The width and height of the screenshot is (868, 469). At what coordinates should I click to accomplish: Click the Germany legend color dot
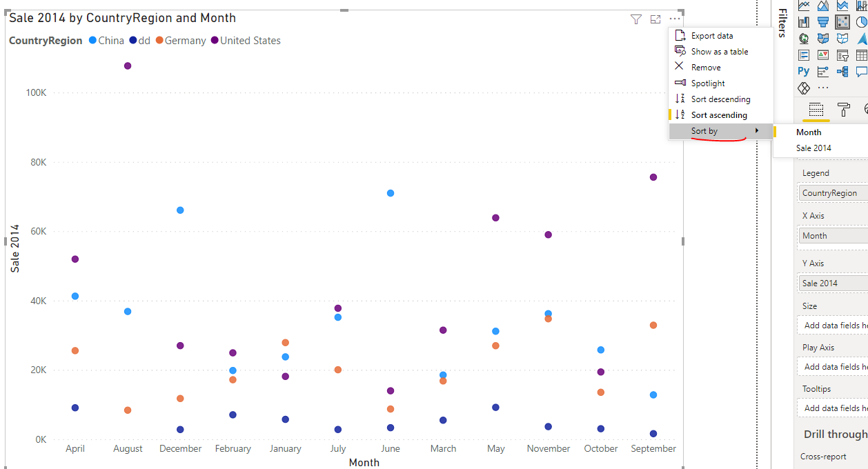coord(159,41)
